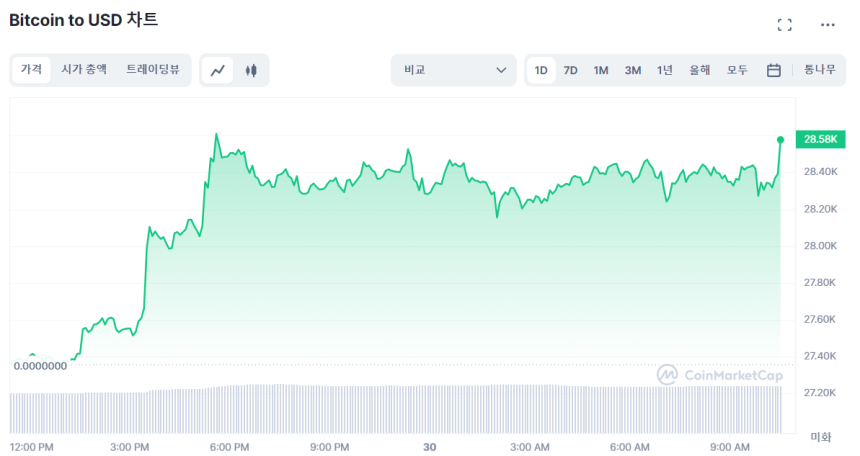
Task: Select the 1M time range
Action: pos(601,70)
